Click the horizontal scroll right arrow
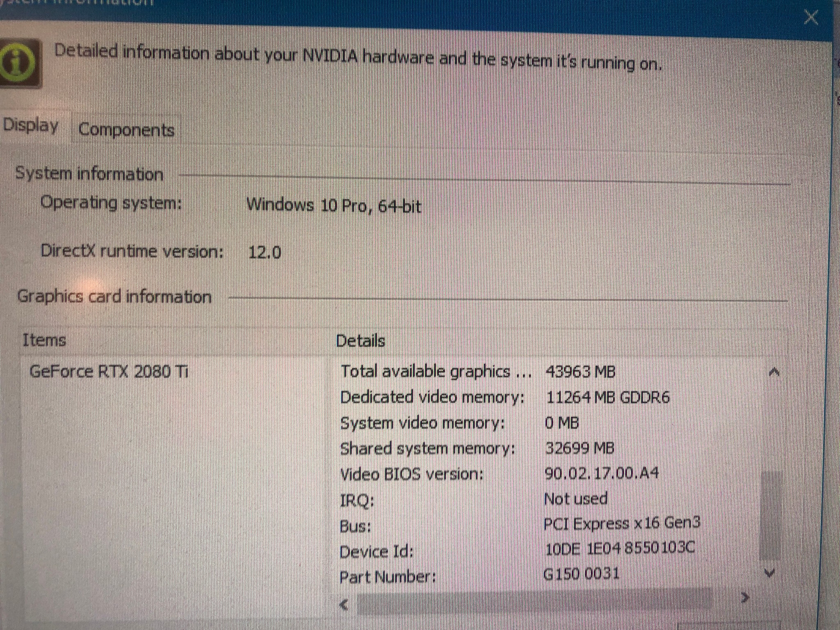Screen dimensions: 840x630 pyautogui.click(x=745, y=598)
